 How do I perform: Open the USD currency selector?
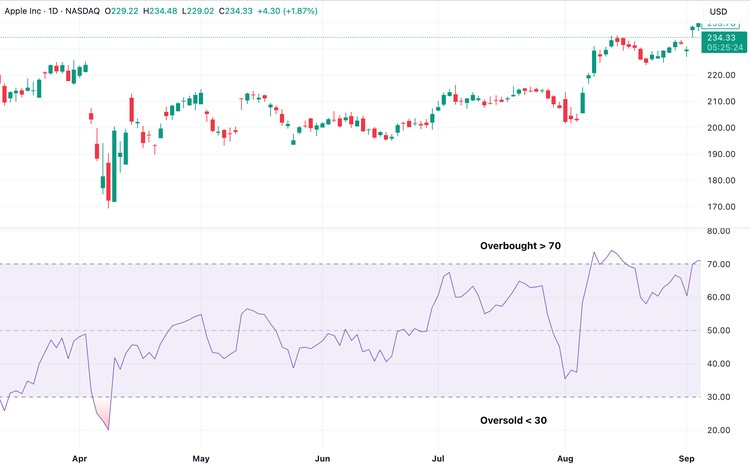click(717, 12)
